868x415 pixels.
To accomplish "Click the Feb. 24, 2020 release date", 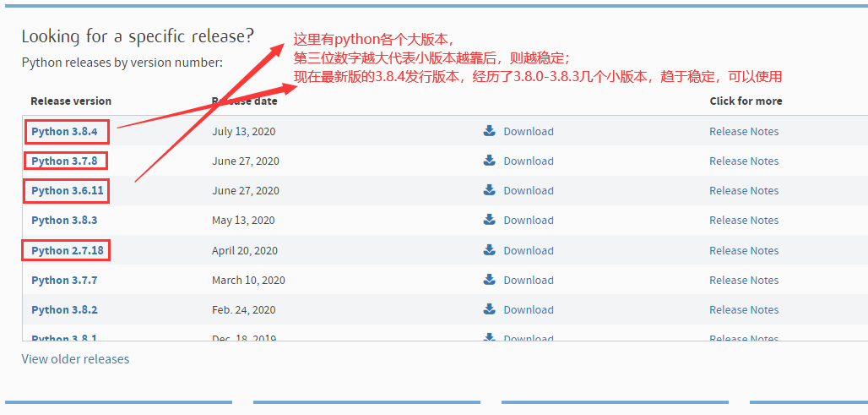I will point(244,309).
